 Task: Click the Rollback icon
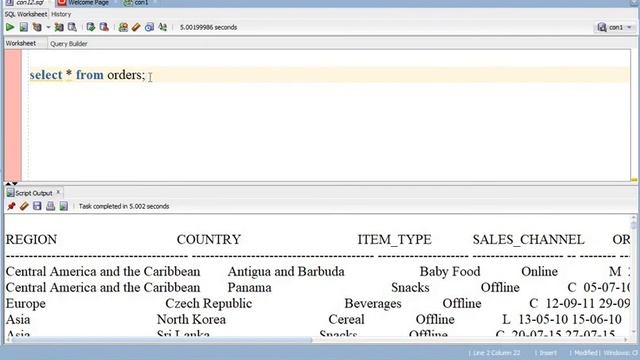click(x=104, y=27)
